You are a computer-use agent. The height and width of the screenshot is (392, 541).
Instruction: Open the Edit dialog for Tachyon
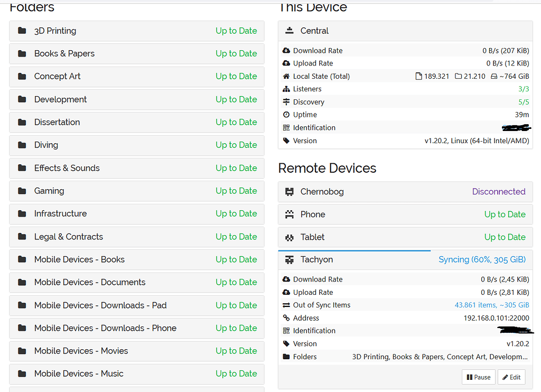511,377
